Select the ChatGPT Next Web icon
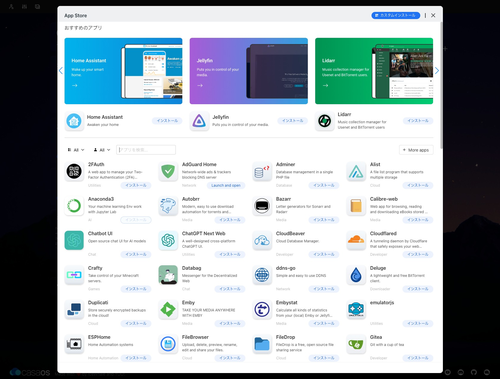 pos(168,240)
